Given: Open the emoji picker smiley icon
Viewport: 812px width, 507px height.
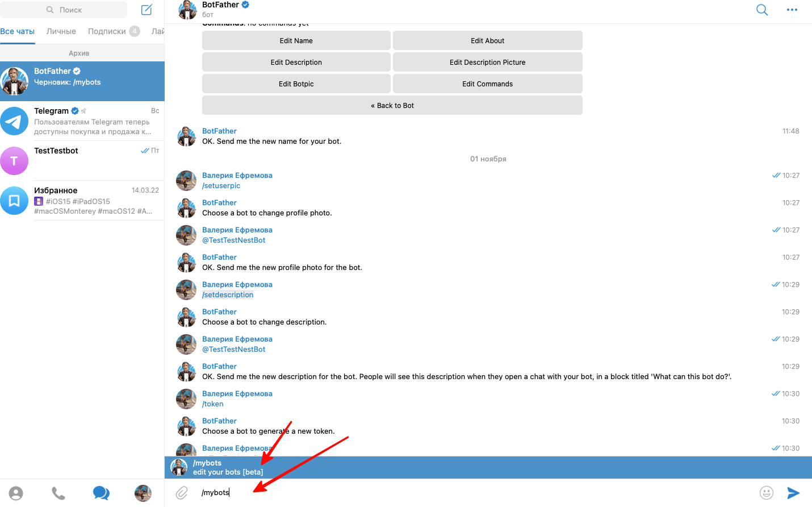Looking at the screenshot, I should click(767, 493).
